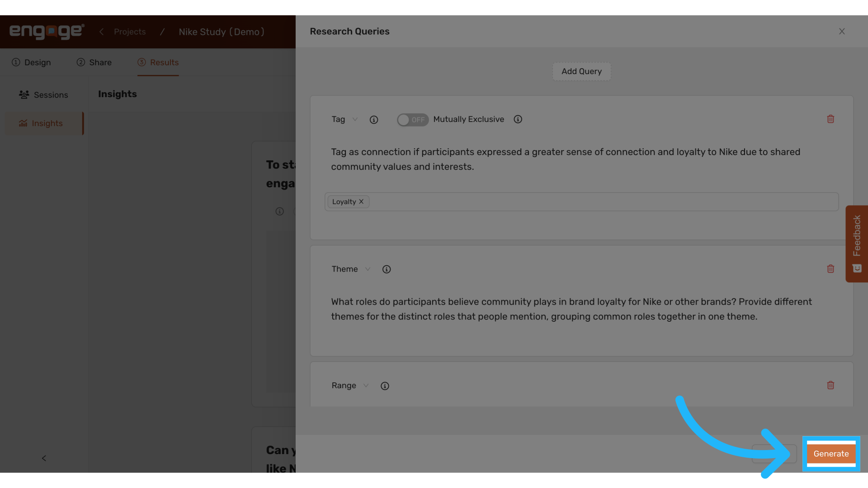868x488 pixels.
Task: Click the Add Query button
Action: [x=581, y=71]
